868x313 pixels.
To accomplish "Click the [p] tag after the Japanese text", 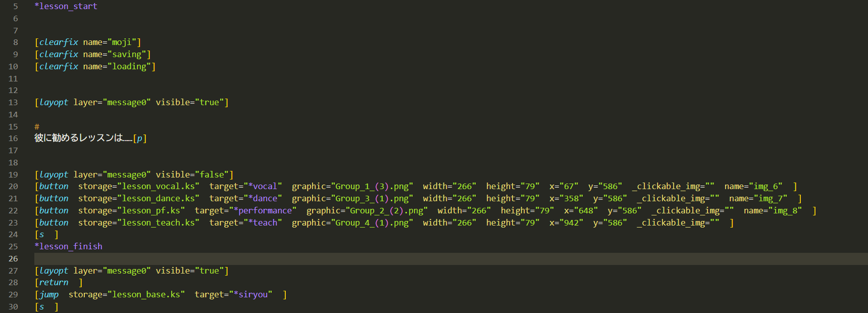I will coord(140,138).
